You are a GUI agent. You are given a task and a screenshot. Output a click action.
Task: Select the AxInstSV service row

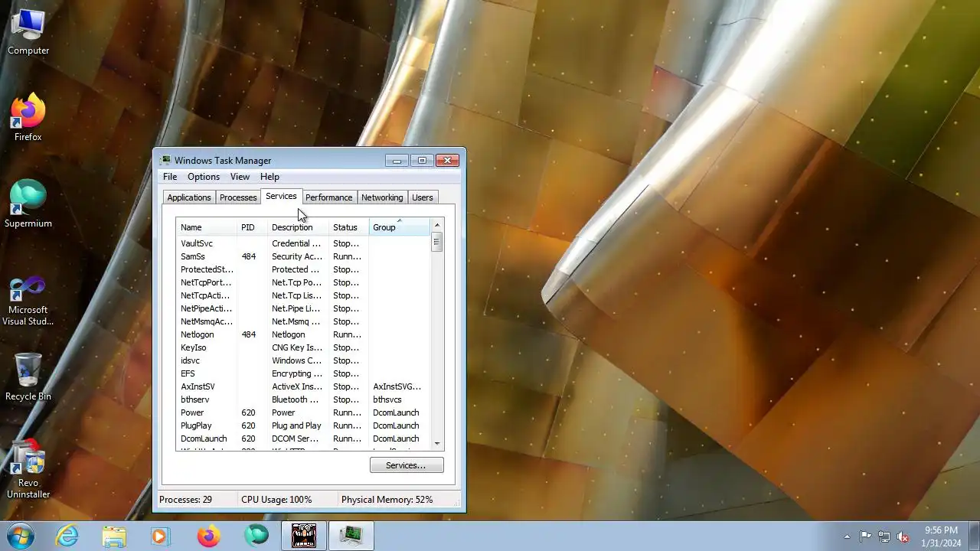(x=303, y=386)
